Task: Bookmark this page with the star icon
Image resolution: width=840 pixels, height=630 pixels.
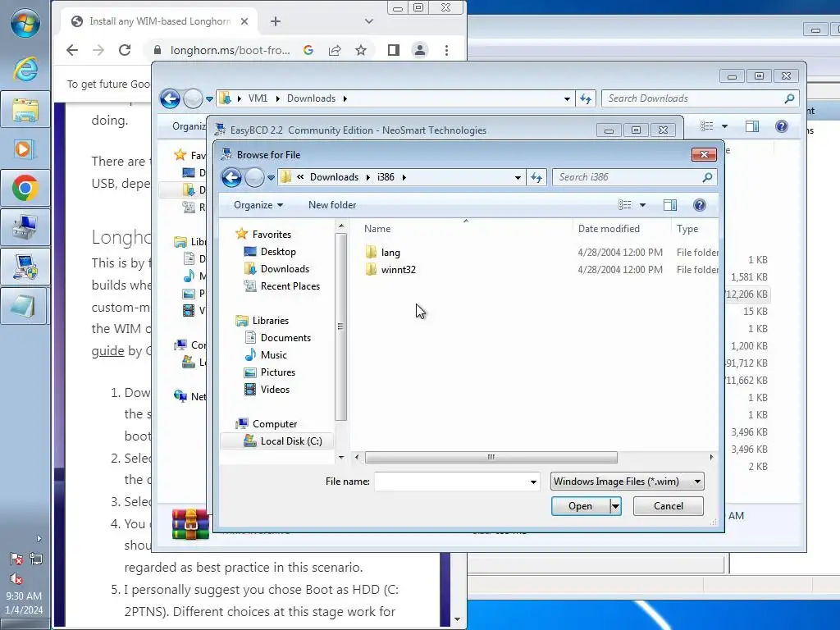Action: point(361,50)
